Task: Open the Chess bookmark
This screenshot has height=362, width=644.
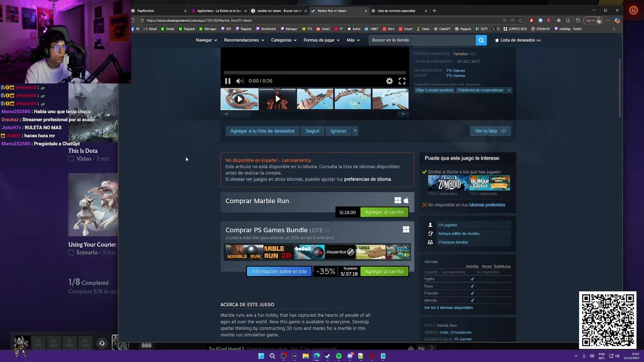Action: click(423, 29)
